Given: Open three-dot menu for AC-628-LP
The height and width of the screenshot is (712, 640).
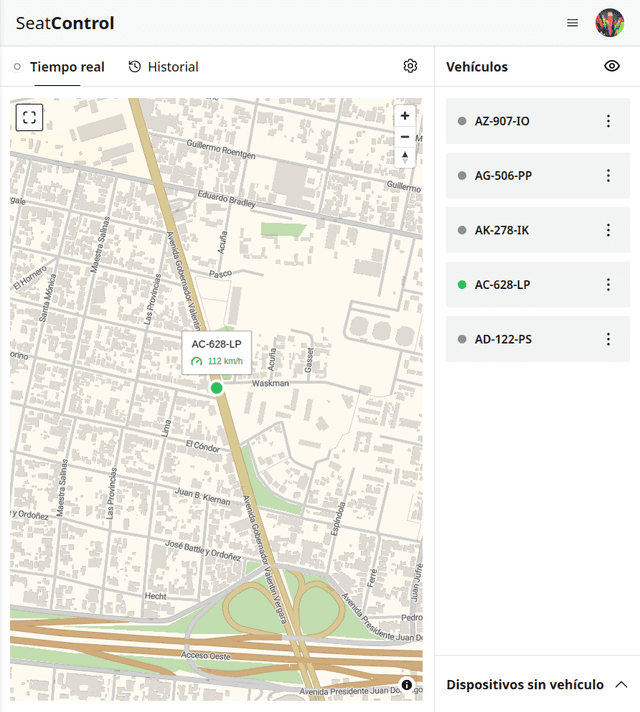Looking at the screenshot, I should click(607, 285).
